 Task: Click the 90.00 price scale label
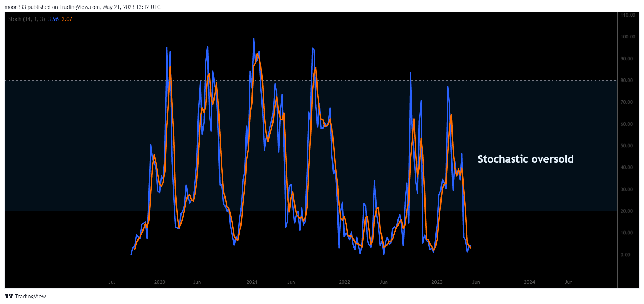tap(627, 59)
